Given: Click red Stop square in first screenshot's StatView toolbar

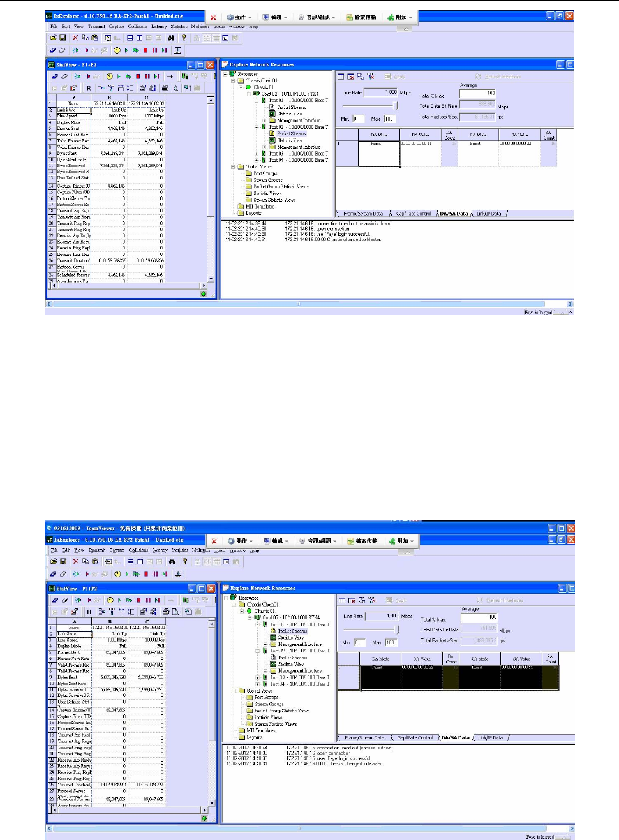Looking at the screenshot, I should tap(138, 77).
